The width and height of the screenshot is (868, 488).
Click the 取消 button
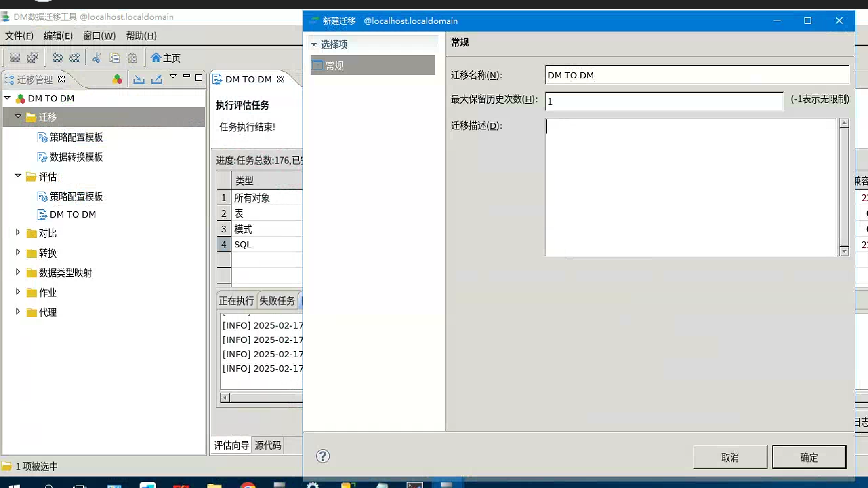[729, 457]
